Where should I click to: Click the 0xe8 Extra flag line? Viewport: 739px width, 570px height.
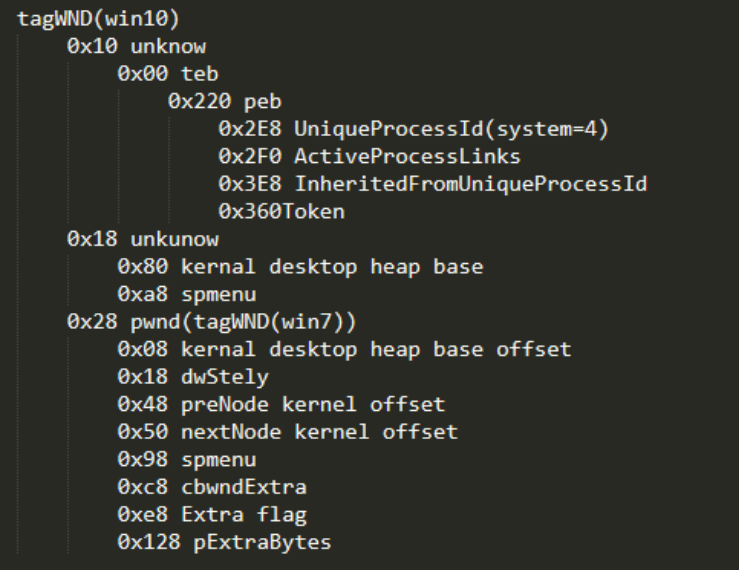[x=212, y=515]
